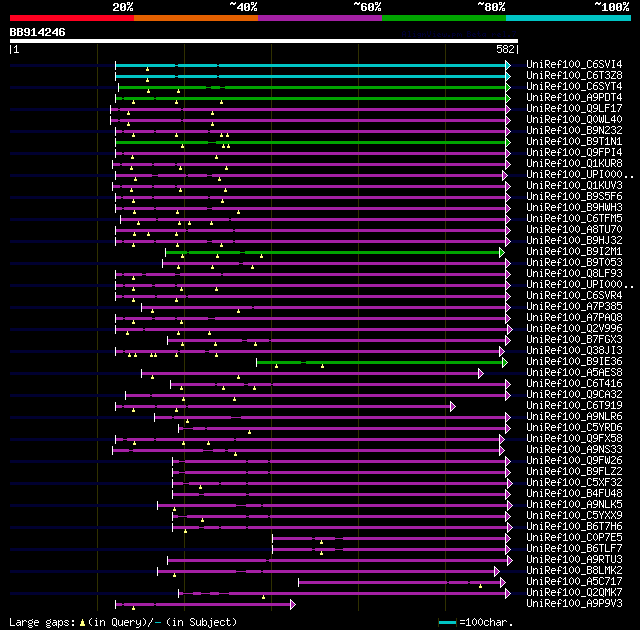This screenshot has height=630, width=640.
Task: Go to hit UniRef100_Q9FX58
Action: (x=574, y=439)
